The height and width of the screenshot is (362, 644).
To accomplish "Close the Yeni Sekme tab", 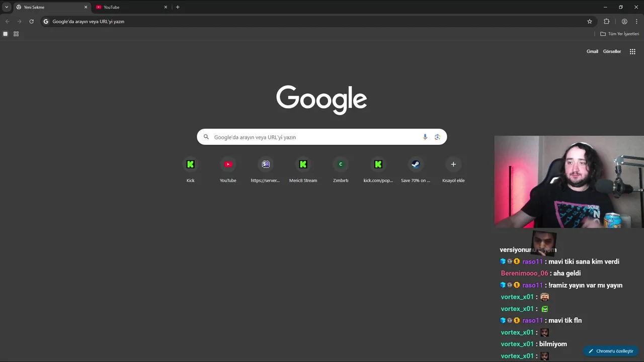I will 86,7.
